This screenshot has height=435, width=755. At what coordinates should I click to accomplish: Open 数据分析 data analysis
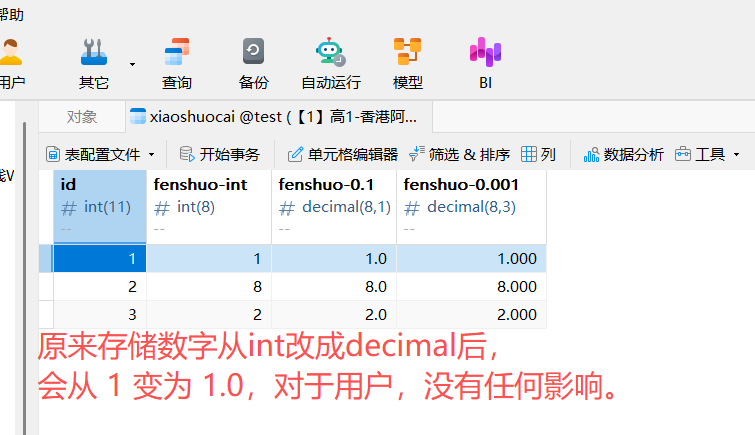(624, 155)
